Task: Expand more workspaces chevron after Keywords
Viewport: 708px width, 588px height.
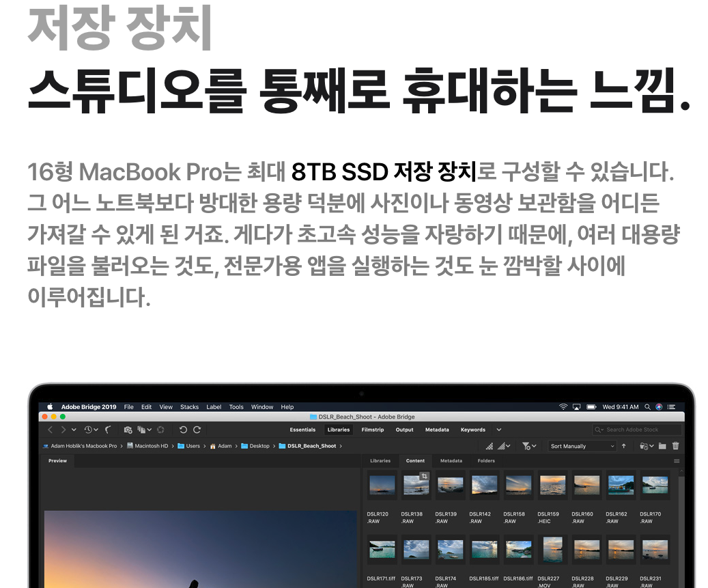Action: 499,430
